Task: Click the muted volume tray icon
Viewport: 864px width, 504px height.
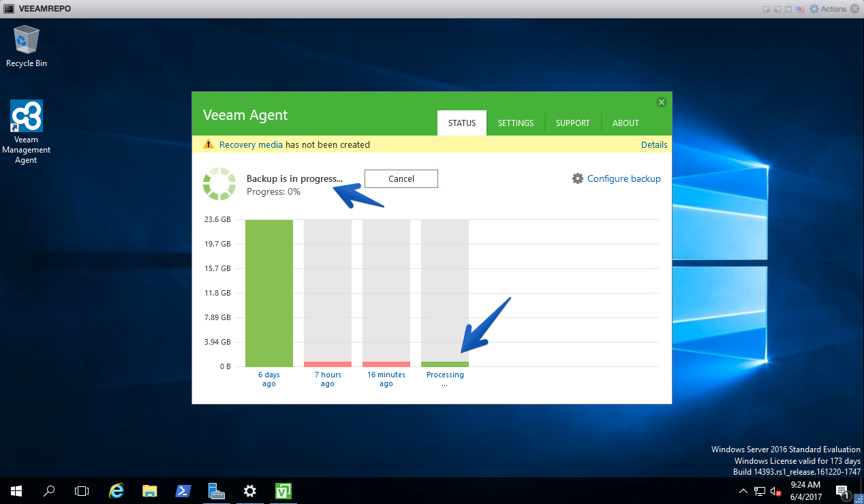Action: 775,490
